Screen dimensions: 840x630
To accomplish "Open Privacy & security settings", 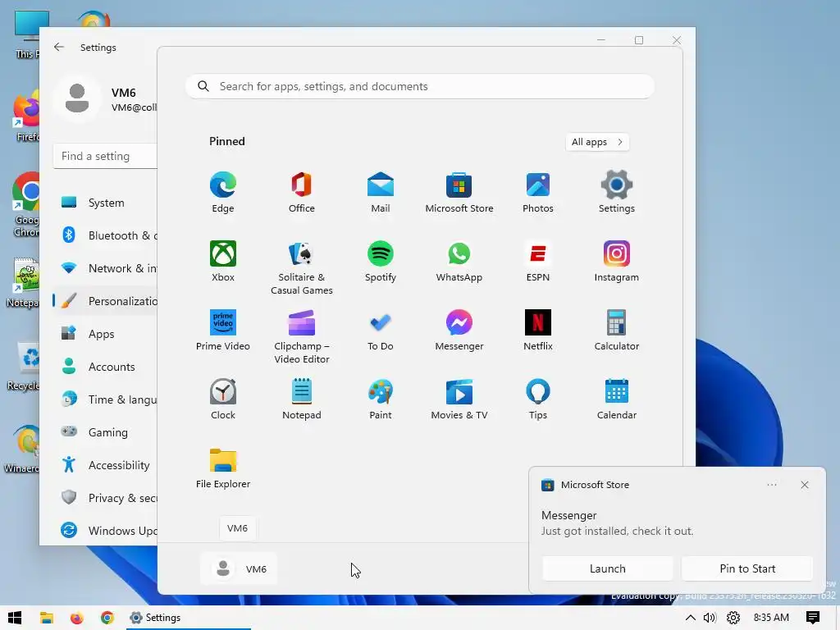I will pyautogui.click(x=106, y=498).
